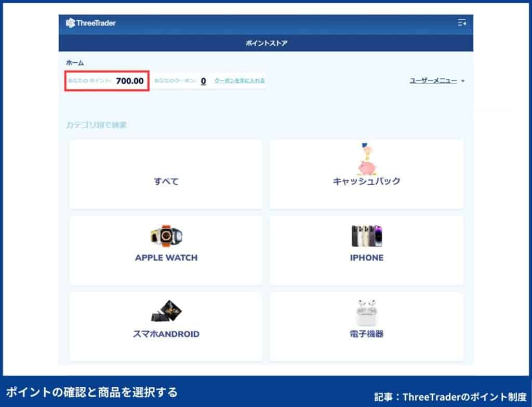The width and height of the screenshot is (532, 407).
Task: Click the coupon count 0
Action: 203,81
